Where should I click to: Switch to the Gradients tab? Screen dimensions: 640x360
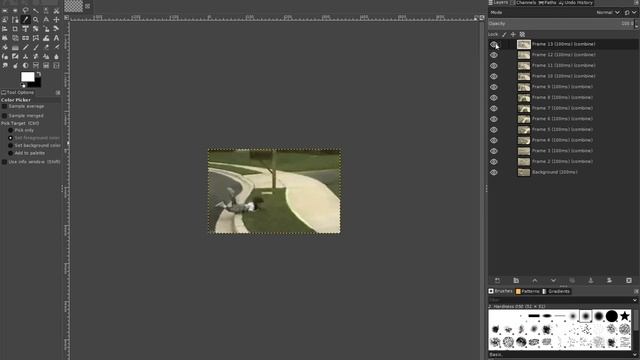[x=556, y=291]
